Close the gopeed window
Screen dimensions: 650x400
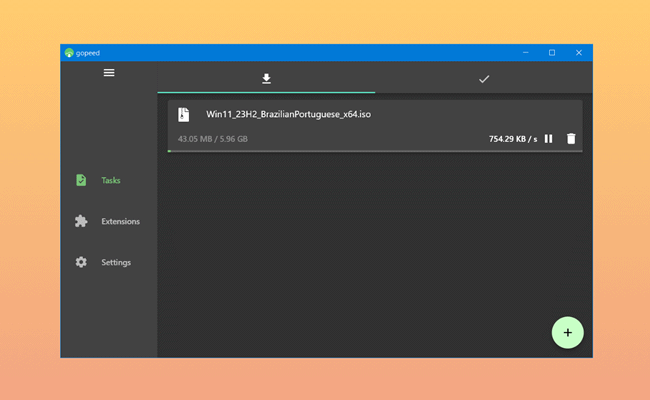pos(579,53)
